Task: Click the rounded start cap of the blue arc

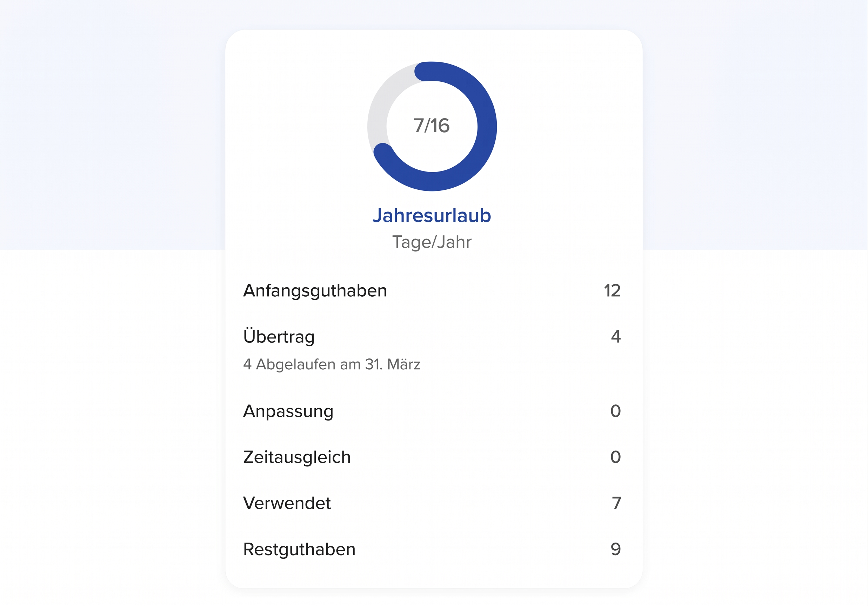Action: click(x=424, y=72)
